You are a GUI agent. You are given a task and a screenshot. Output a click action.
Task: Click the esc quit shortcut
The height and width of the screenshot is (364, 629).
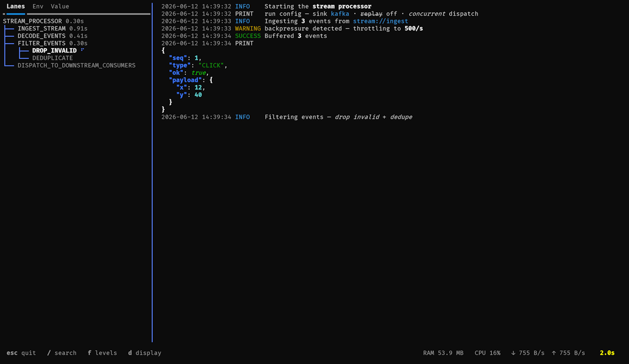point(21,353)
